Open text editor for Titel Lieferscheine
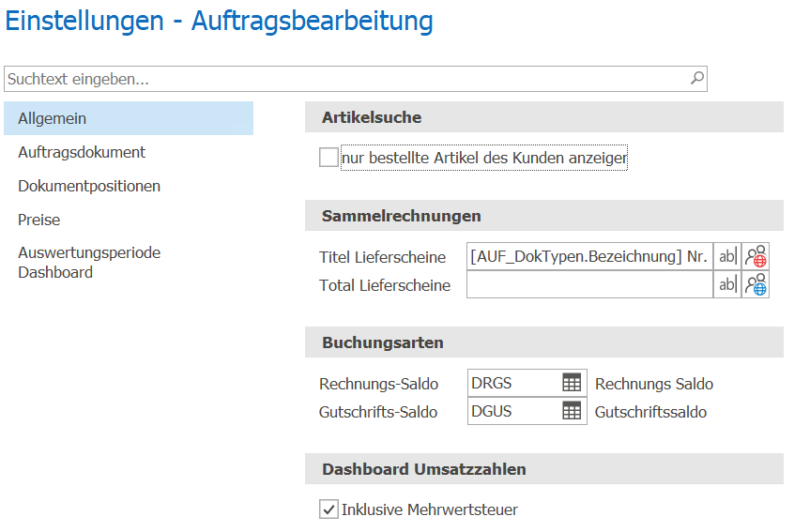This screenshot has width=794, height=532. click(727, 257)
